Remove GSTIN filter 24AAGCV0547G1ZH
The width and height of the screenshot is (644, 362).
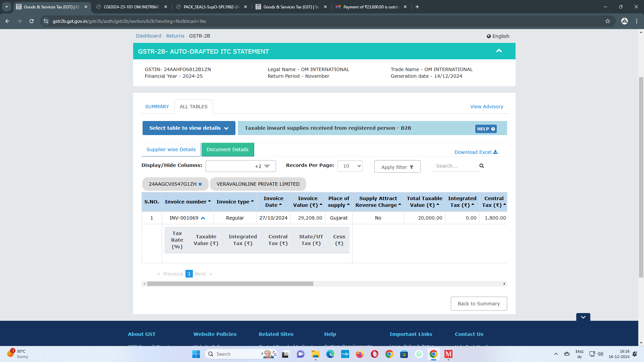click(x=200, y=184)
